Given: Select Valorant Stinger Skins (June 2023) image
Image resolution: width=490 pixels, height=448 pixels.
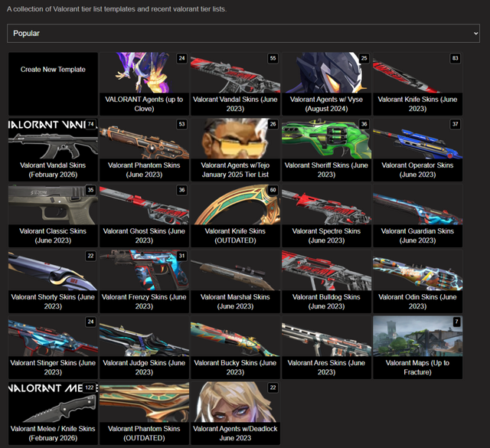Looking at the screenshot, I should [x=53, y=336].
